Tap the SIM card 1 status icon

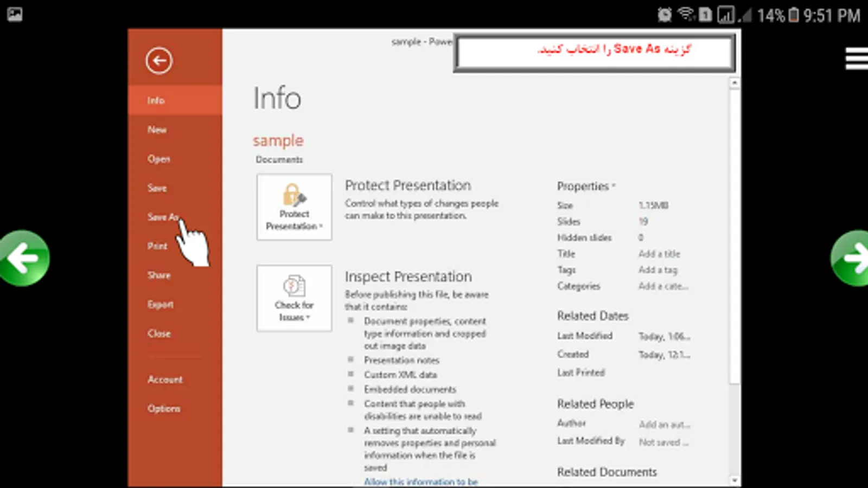[x=705, y=15]
